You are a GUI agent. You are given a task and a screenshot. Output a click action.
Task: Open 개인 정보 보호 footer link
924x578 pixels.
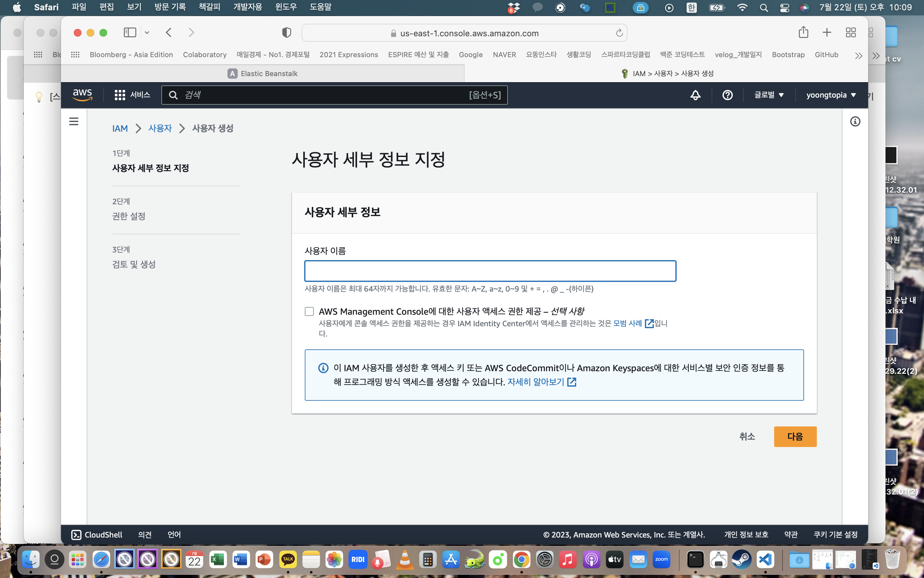[746, 534]
